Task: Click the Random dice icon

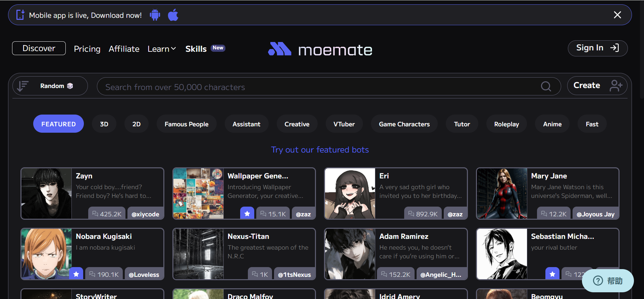Action: click(x=70, y=86)
